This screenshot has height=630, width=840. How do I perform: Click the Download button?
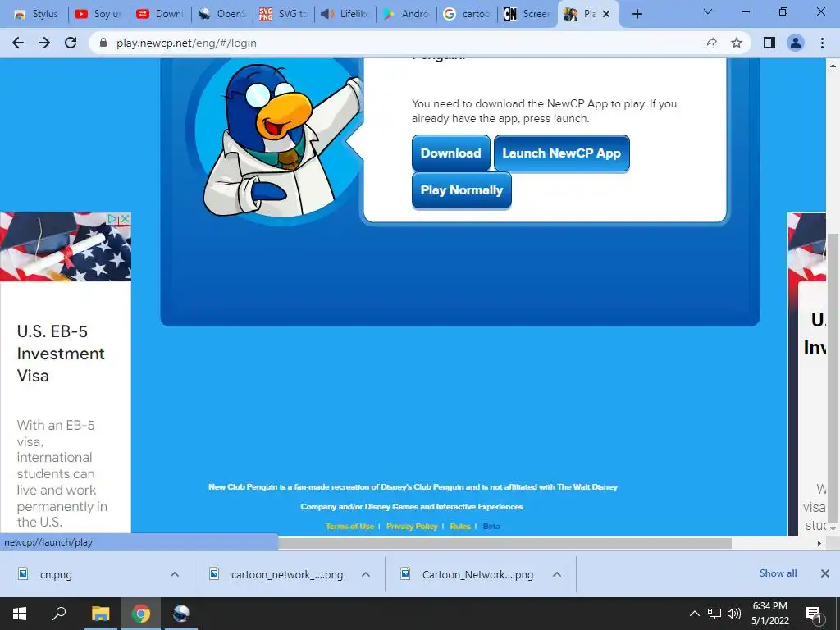click(x=450, y=153)
